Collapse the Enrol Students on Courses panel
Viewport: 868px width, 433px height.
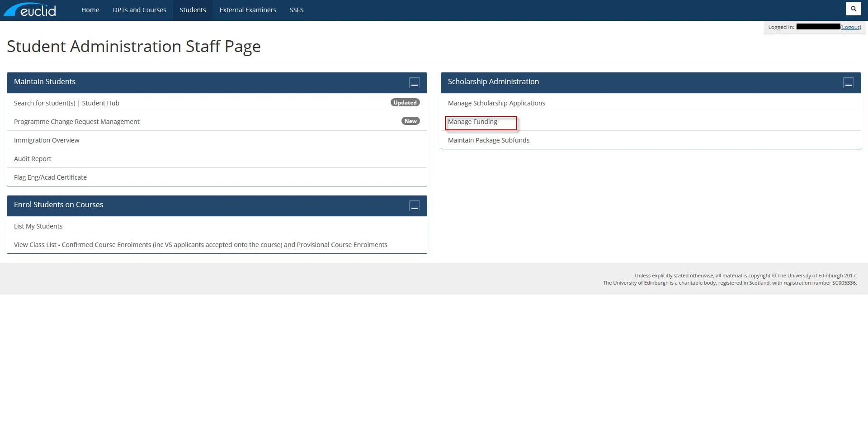click(x=414, y=206)
